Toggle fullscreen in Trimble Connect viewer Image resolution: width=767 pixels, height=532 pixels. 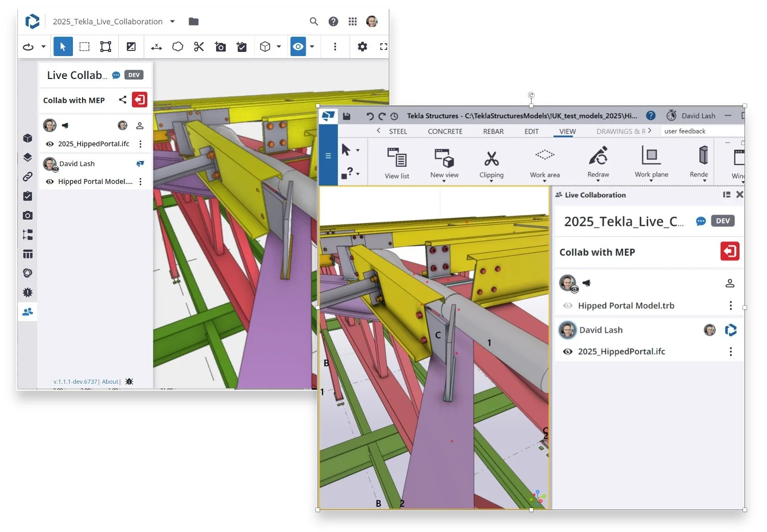[x=384, y=47]
